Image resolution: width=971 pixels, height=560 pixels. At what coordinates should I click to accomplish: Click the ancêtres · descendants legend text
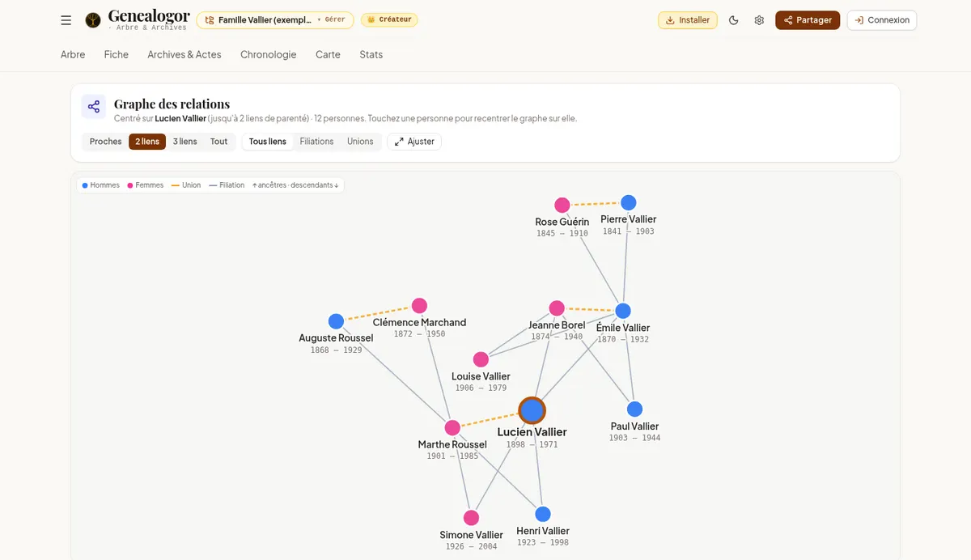[295, 185]
